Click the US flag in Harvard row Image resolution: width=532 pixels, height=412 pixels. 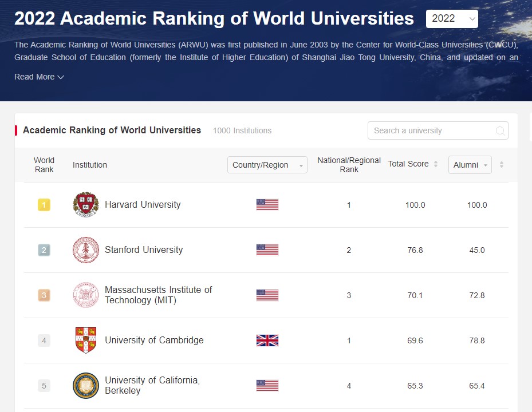click(267, 205)
